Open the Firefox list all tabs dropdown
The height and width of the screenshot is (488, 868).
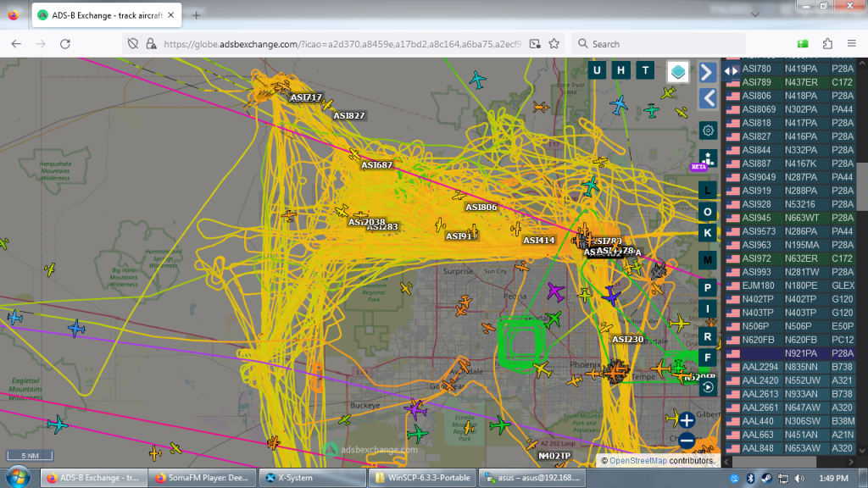(x=755, y=15)
